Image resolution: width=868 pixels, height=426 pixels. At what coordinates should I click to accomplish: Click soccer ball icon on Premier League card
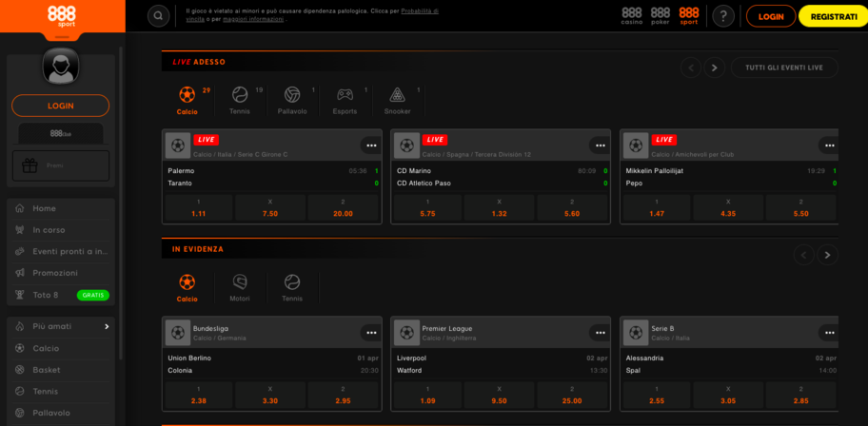[x=407, y=333]
